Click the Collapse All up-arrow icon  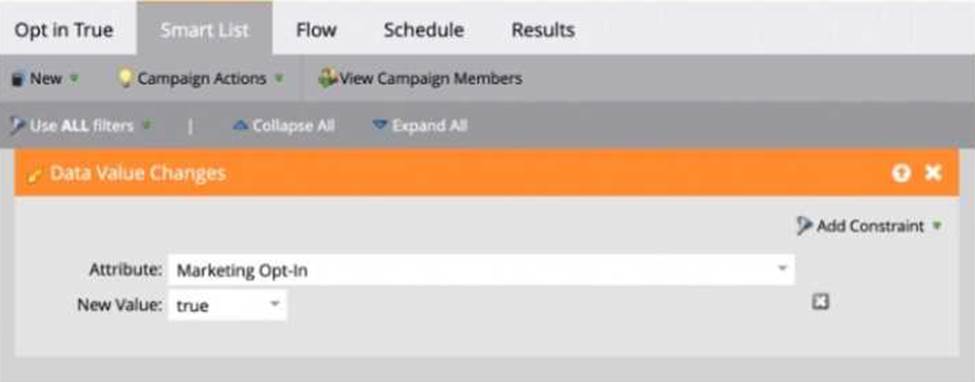[240, 126]
